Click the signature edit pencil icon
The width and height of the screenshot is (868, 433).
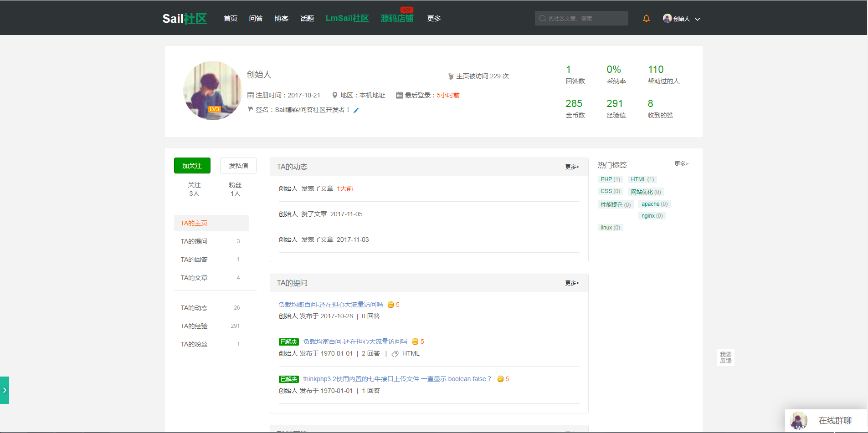point(356,110)
